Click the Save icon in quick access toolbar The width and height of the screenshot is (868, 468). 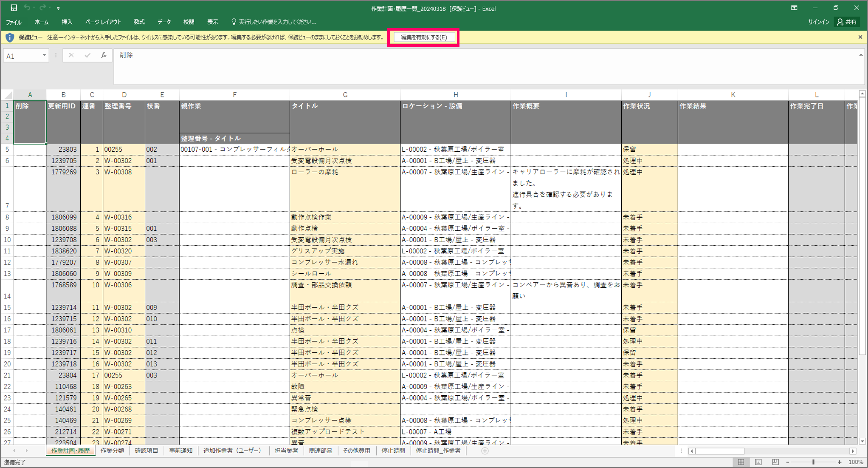(x=14, y=8)
